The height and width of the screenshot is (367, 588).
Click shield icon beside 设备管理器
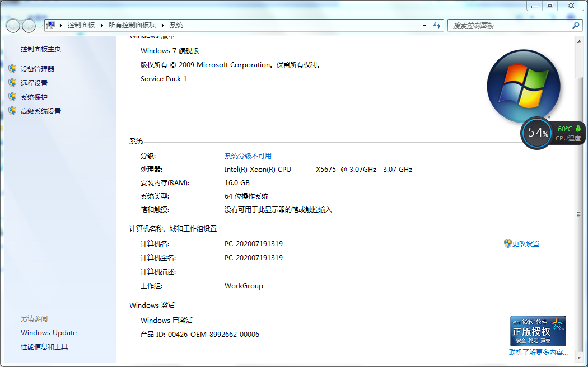[x=12, y=69]
